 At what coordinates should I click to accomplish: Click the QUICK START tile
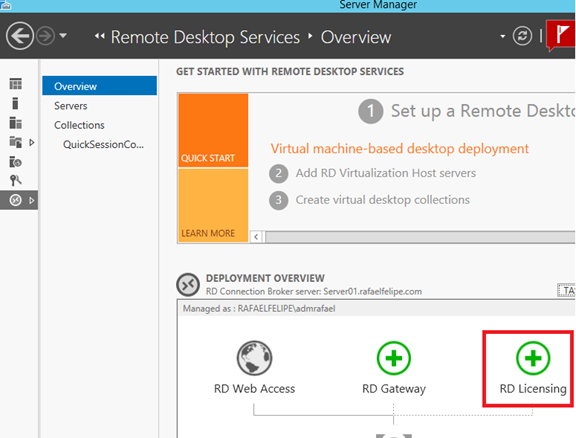(213, 130)
